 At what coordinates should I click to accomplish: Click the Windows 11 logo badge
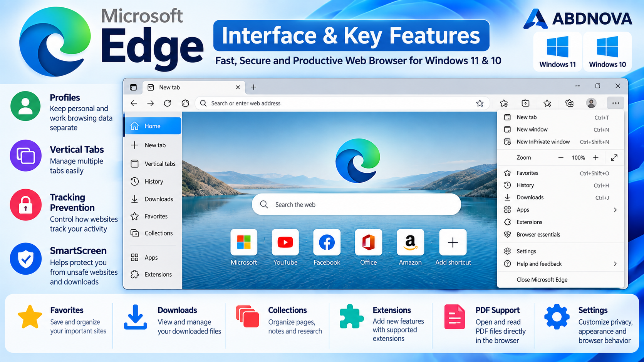(x=557, y=52)
